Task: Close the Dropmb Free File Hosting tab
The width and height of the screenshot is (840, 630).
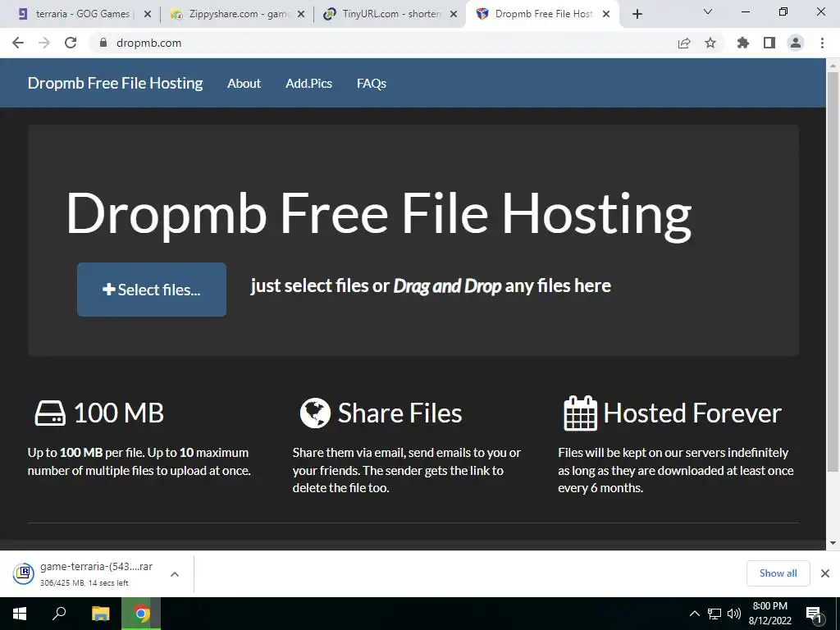Action: coord(606,15)
